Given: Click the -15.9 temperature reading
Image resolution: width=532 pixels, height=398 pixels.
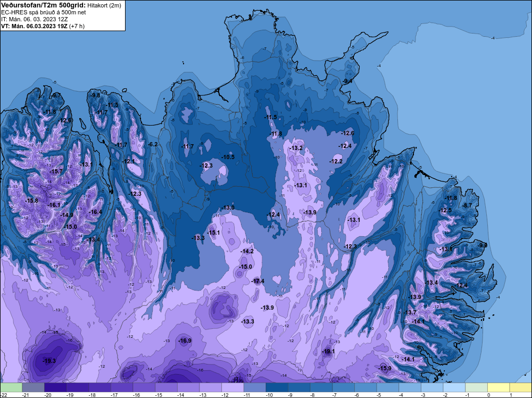Looking at the screenshot, I should pyautogui.click(x=385, y=368).
